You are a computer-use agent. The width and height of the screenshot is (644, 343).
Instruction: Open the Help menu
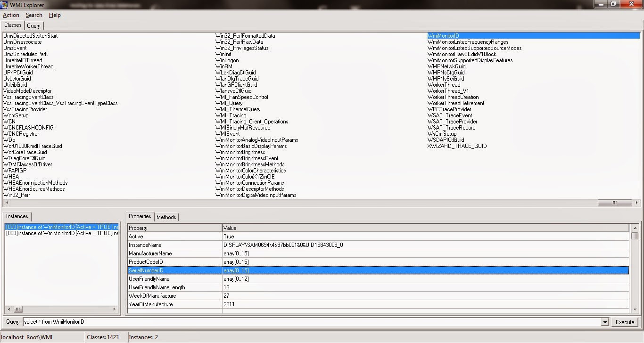[55, 15]
